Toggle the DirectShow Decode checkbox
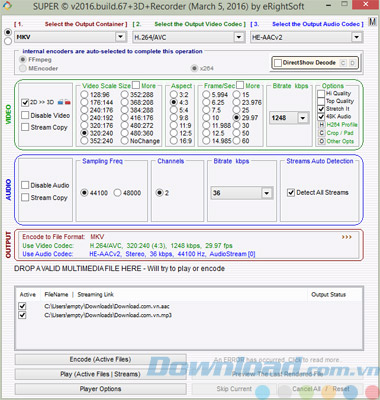This screenshot has height=400, width=380. point(278,63)
